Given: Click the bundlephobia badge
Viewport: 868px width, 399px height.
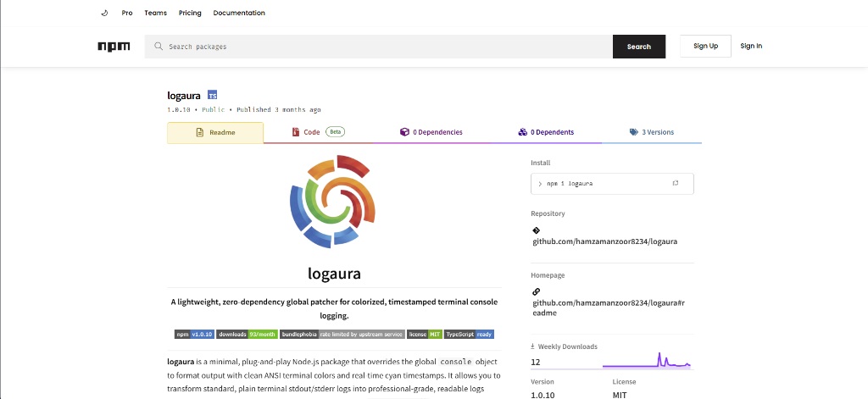Looking at the screenshot, I should coord(342,335).
